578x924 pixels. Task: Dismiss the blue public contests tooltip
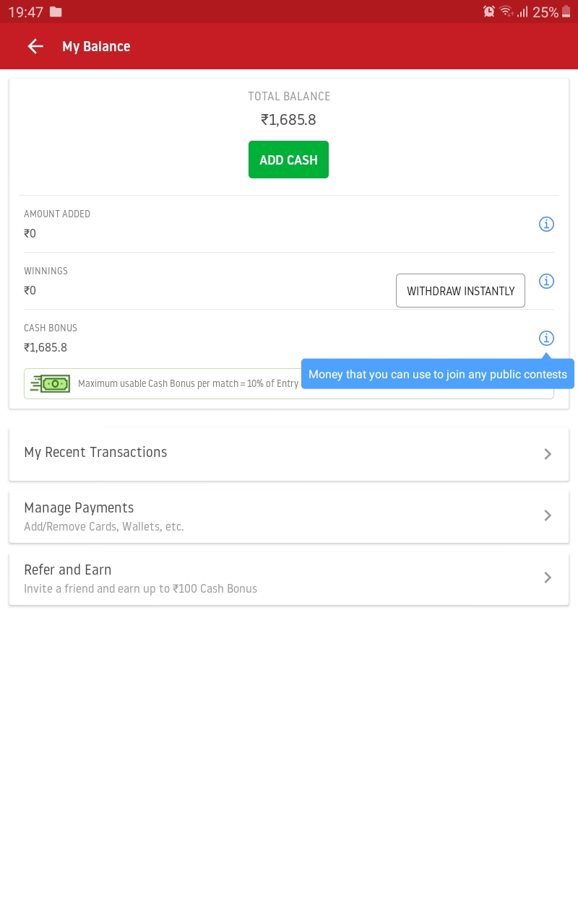click(438, 374)
